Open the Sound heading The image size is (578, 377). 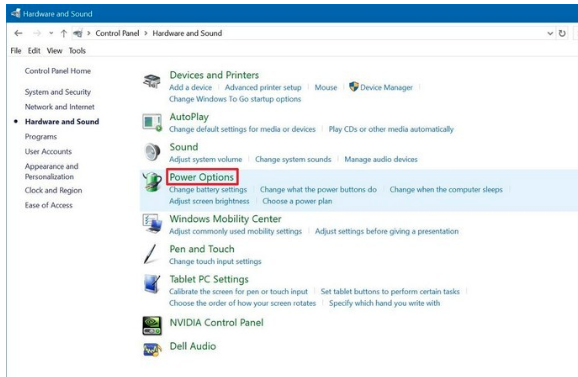click(x=184, y=147)
